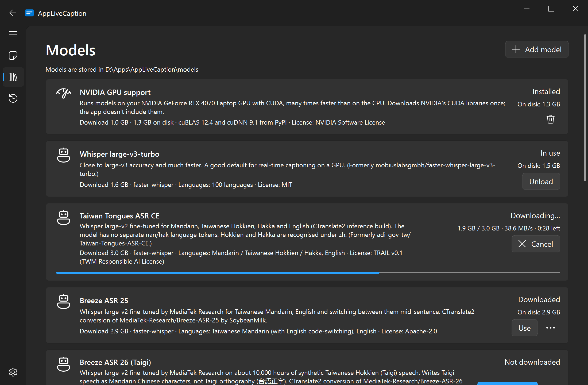
Task: Click the models storage path text
Action: click(122, 70)
